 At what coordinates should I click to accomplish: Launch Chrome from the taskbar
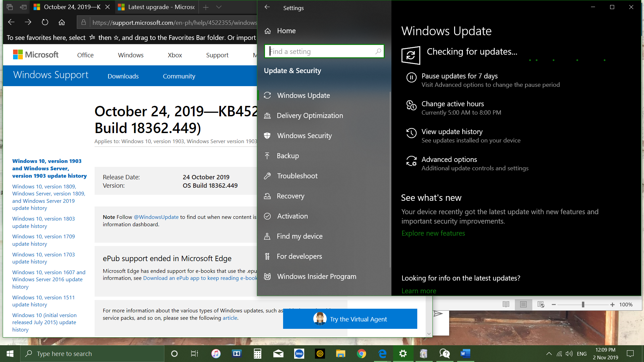pos(361,354)
